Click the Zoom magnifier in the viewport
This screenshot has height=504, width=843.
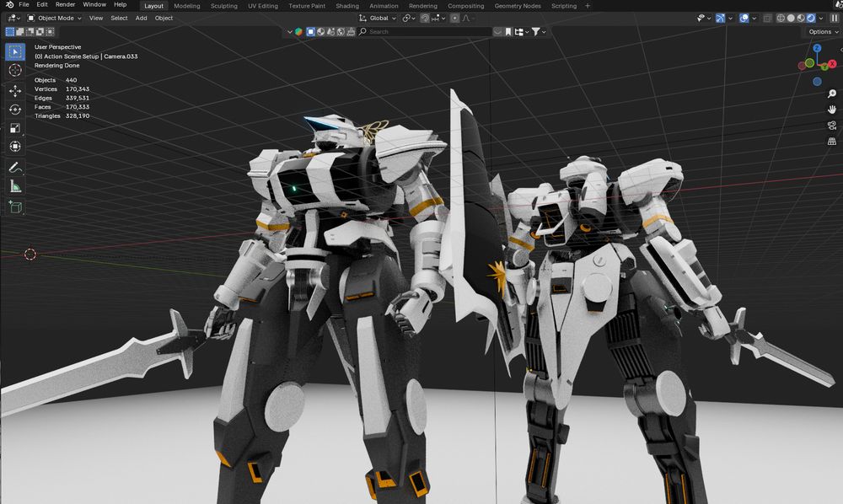pos(832,94)
